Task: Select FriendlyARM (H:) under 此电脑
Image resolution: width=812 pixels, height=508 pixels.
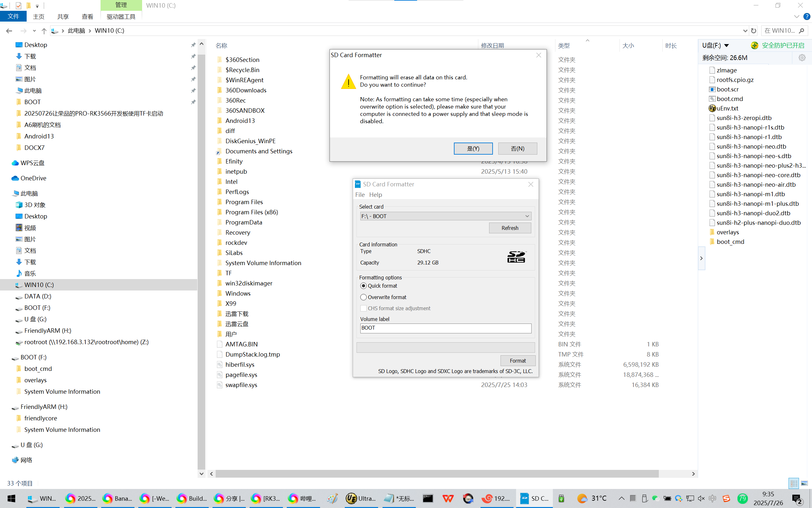Action: tap(48, 331)
